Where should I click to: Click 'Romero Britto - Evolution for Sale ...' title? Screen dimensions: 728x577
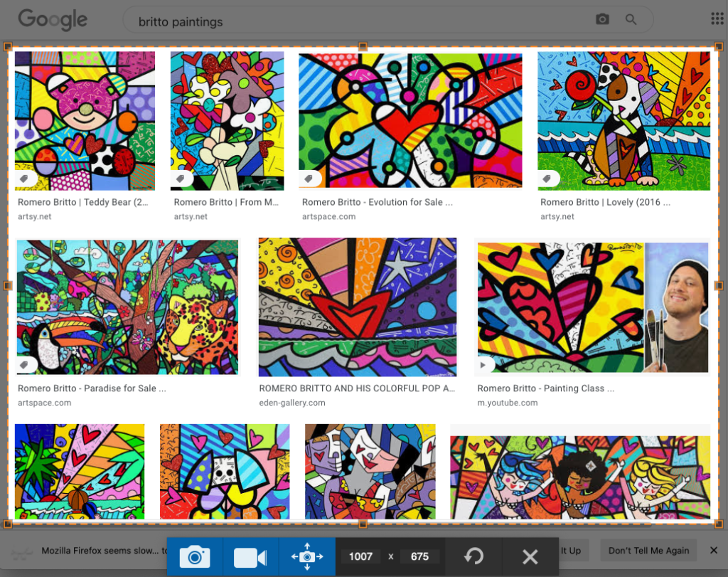coord(377,202)
